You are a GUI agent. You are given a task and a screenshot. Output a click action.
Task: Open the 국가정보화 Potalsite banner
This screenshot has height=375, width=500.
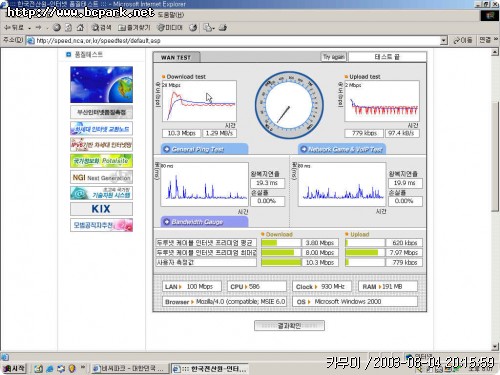101,161
